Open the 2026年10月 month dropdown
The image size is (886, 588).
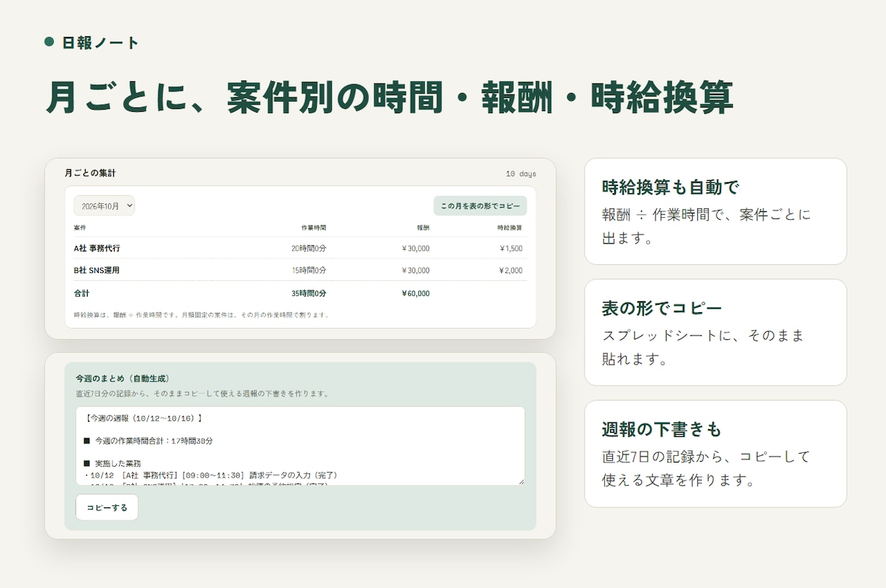coord(104,205)
